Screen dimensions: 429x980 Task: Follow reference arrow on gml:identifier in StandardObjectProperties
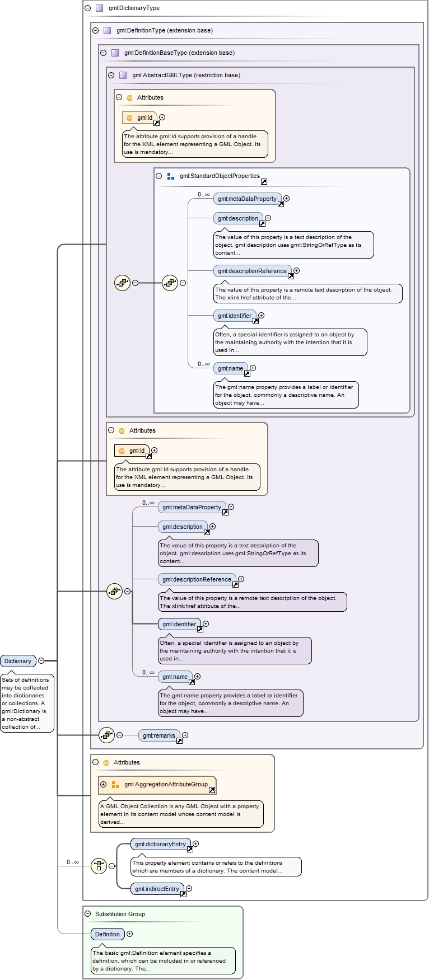pos(255,321)
